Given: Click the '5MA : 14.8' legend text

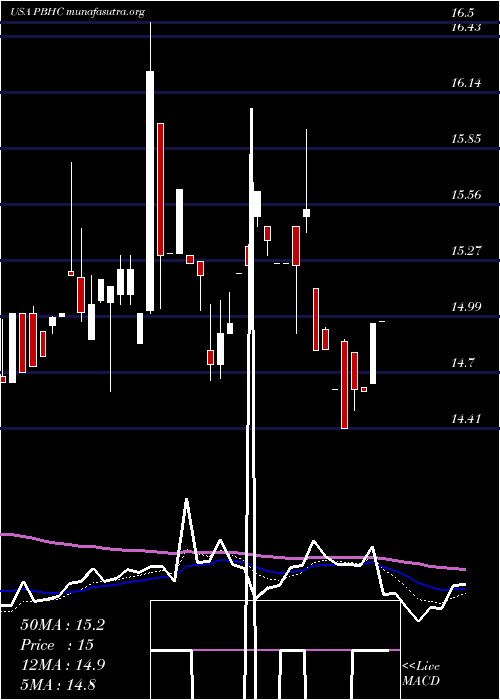Looking at the screenshot, I should [x=58, y=684].
